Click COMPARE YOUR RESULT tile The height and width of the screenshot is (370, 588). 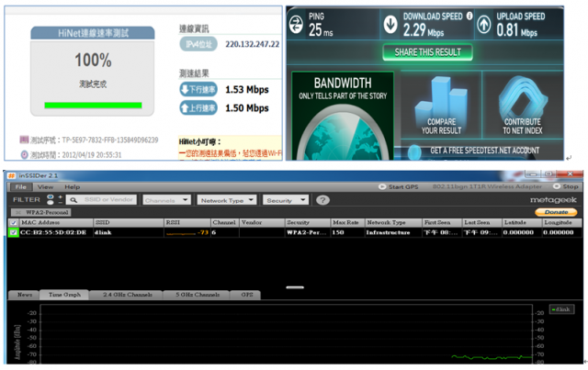click(x=441, y=105)
